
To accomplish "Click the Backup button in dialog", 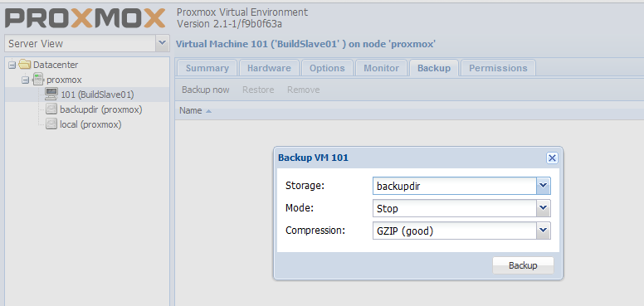I will (x=523, y=265).
